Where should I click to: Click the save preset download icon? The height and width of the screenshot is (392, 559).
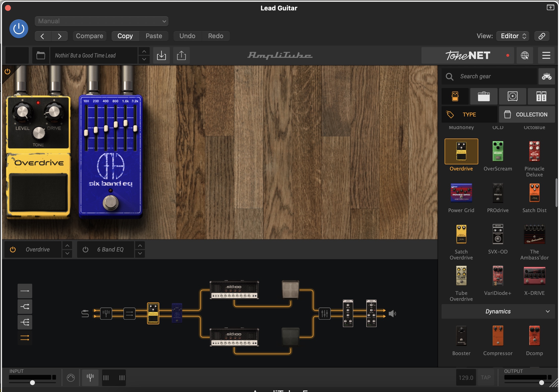(x=161, y=56)
